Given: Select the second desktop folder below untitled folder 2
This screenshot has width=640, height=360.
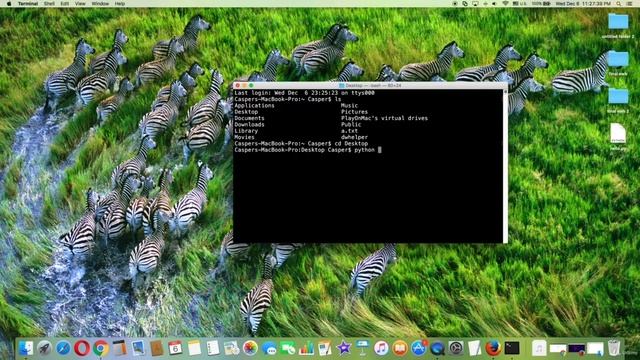Looking at the screenshot, I should click(x=618, y=63).
